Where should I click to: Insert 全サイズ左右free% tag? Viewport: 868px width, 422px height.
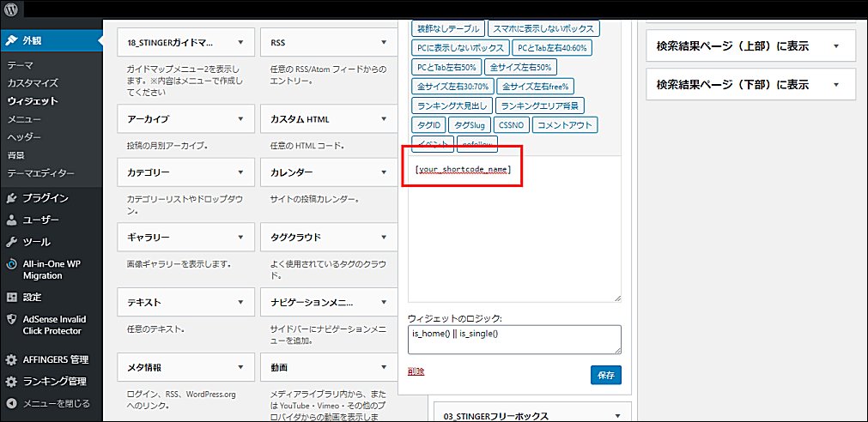537,87
